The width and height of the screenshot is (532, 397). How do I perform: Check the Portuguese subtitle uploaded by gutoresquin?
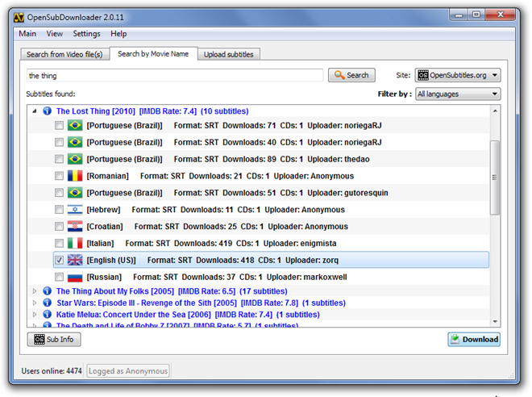coord(59,193)
